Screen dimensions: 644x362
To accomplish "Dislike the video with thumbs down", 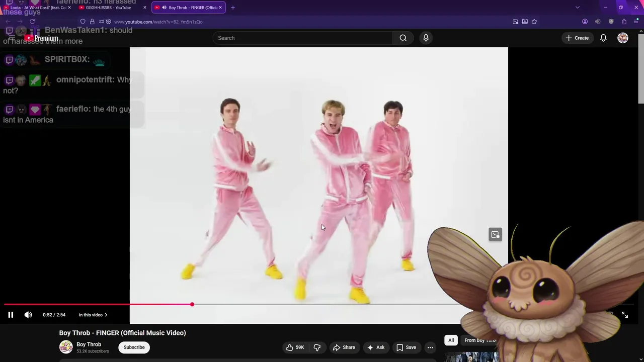I will coord(317,347).
